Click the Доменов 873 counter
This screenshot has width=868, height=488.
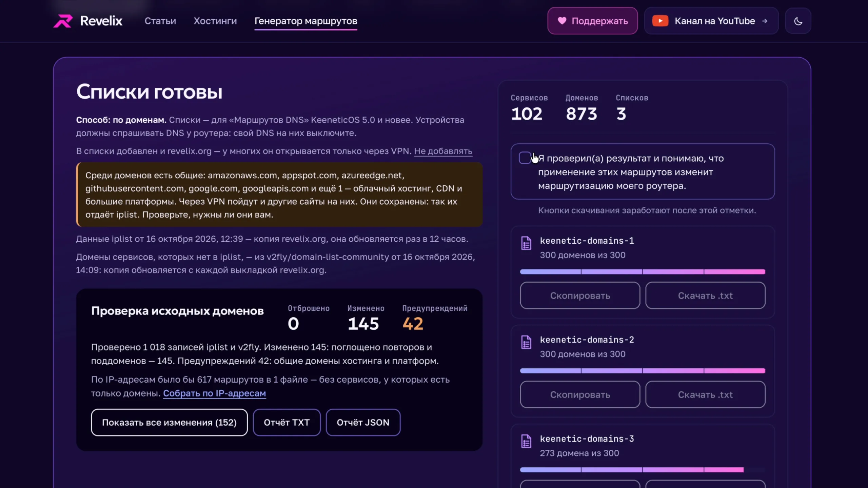click(x=581, y=108)
